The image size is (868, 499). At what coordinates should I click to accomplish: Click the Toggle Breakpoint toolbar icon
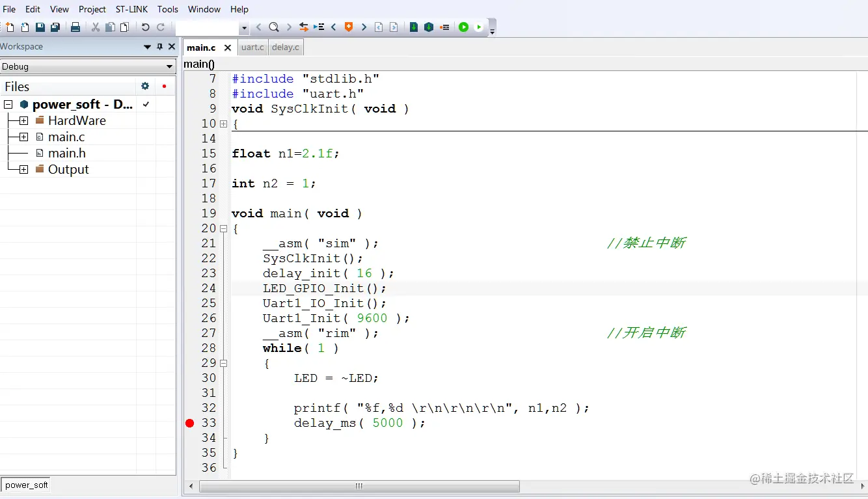[x=444, y=27]
